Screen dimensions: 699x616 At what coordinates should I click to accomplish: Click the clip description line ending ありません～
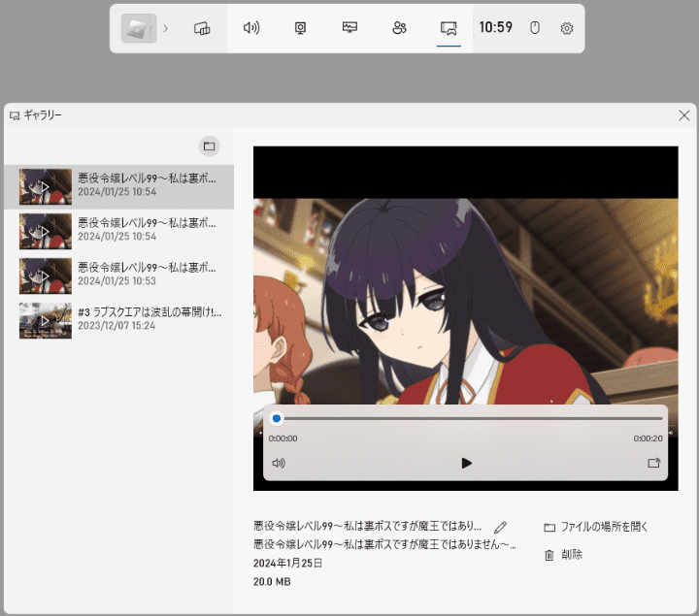coord(384,545)
